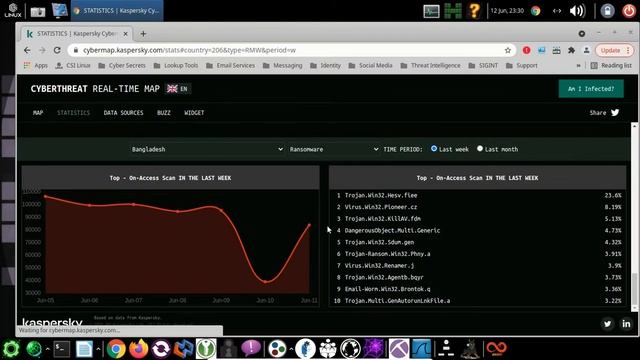Open the Apps bookmarks shortcut
The image size is (640, 360).
pos(36,65)
